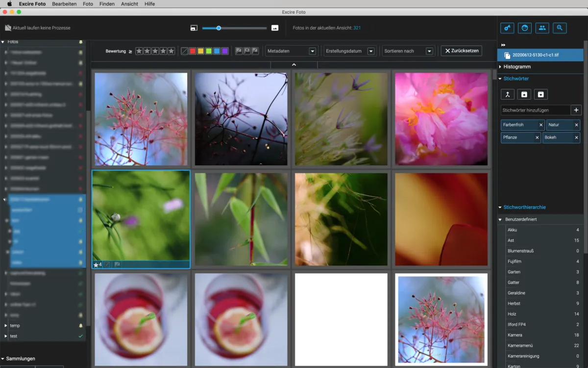Remove the Farbenfroh keyword tag
The width and height of the screenshot is (588, 368).
click(x=541, y=125)
